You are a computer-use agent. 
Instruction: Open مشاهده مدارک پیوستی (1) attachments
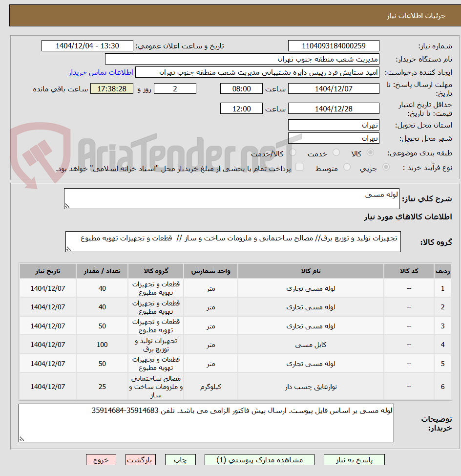pos(259,459)
